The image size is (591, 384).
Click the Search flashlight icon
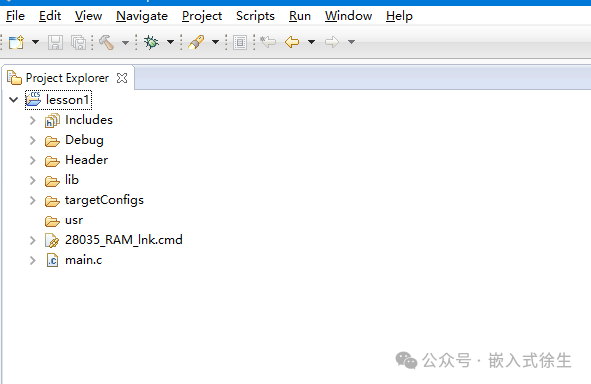[196, 42]
